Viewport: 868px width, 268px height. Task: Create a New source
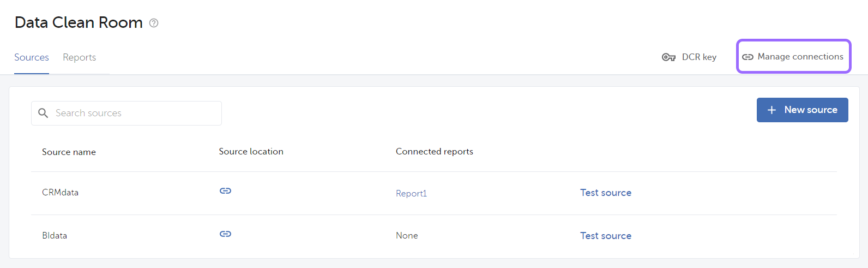802,110
